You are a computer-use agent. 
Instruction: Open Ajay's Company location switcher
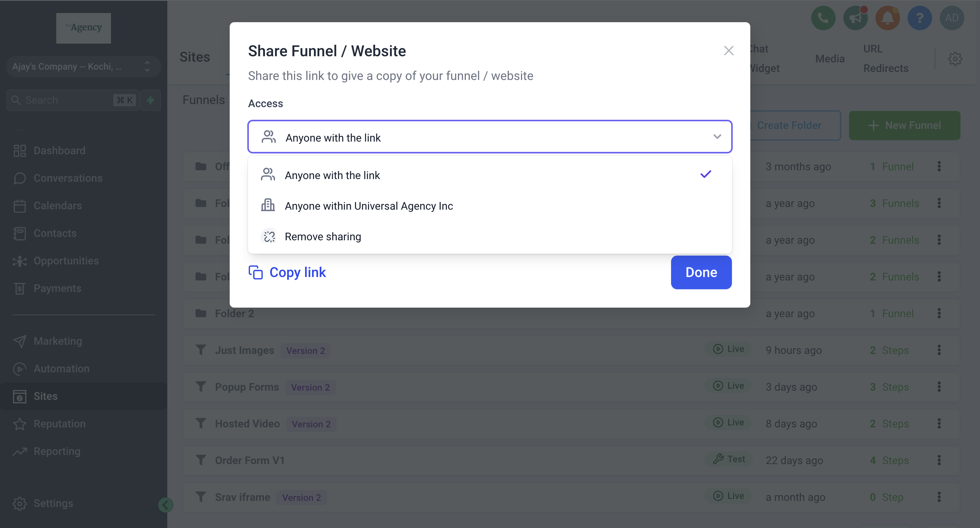coord(83,67)
